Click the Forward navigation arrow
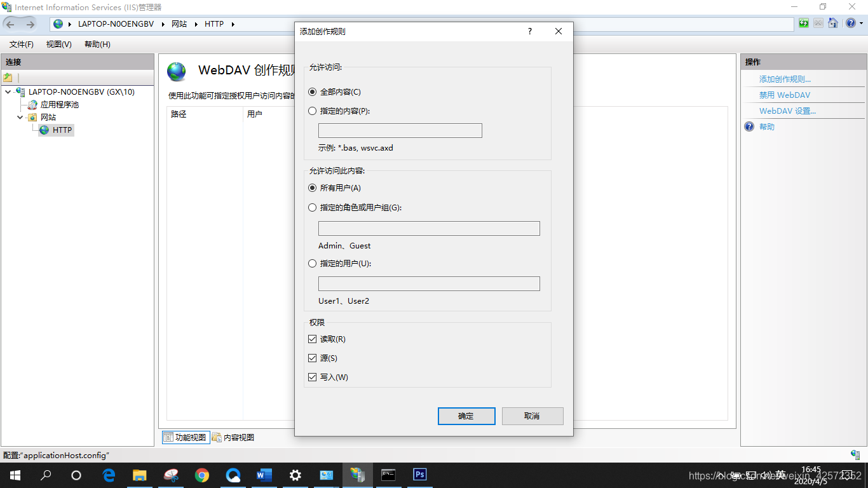The image size is (868, 488). [x=30, y=24]
